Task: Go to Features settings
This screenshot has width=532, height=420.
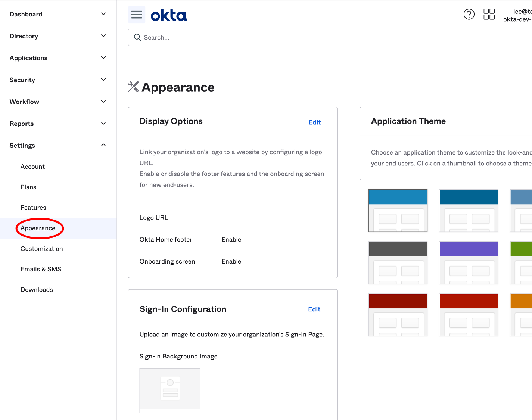Action: point(33,208)
